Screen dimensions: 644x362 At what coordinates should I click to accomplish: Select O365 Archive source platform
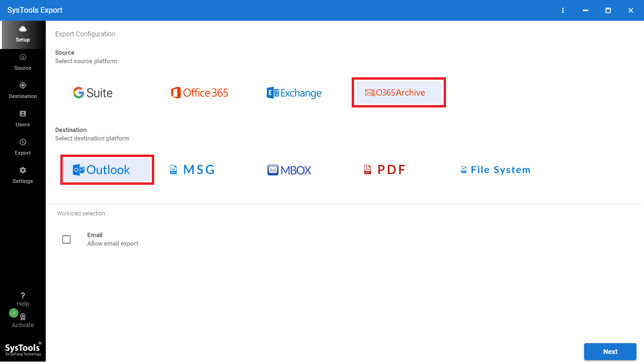(399, 93)
